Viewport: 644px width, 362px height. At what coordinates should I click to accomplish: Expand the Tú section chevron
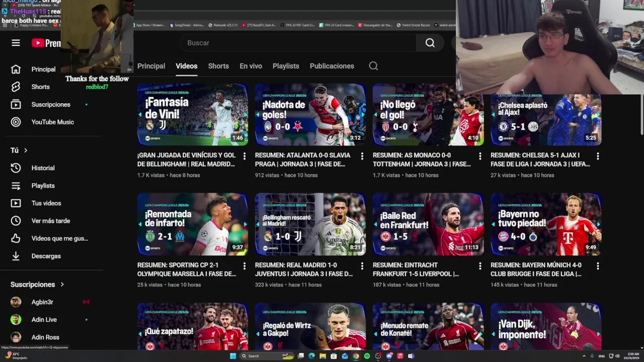(26, 150)
